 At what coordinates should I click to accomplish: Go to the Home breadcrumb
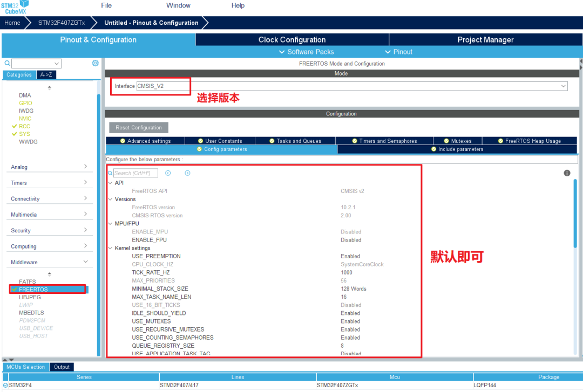[12, 23]
